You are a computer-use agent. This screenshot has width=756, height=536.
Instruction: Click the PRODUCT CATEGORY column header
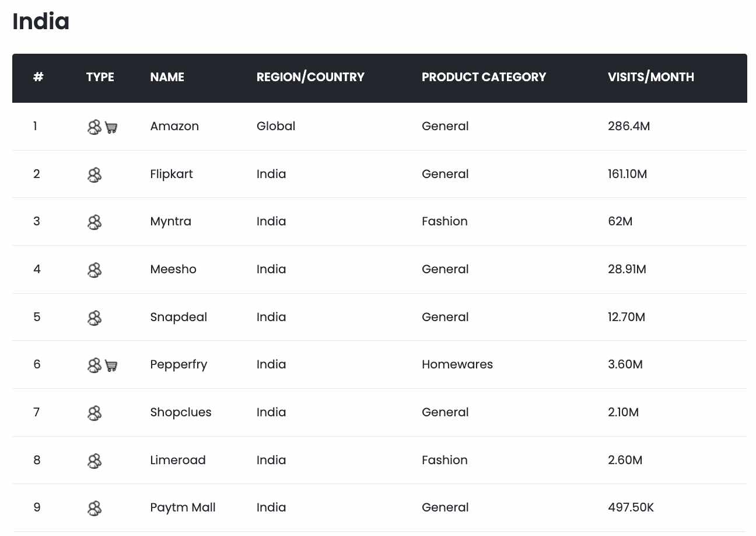point(484,77)
